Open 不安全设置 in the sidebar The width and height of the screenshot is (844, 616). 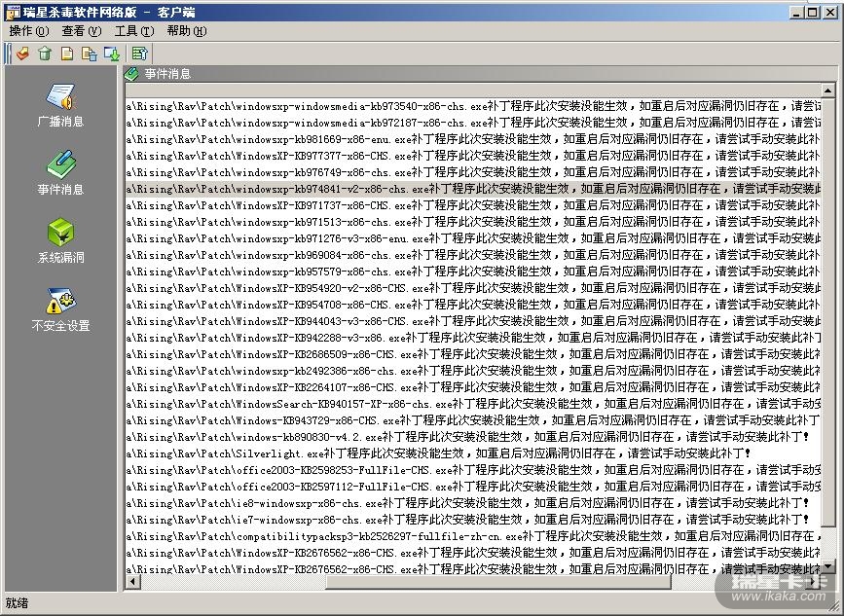click(60, 309)
